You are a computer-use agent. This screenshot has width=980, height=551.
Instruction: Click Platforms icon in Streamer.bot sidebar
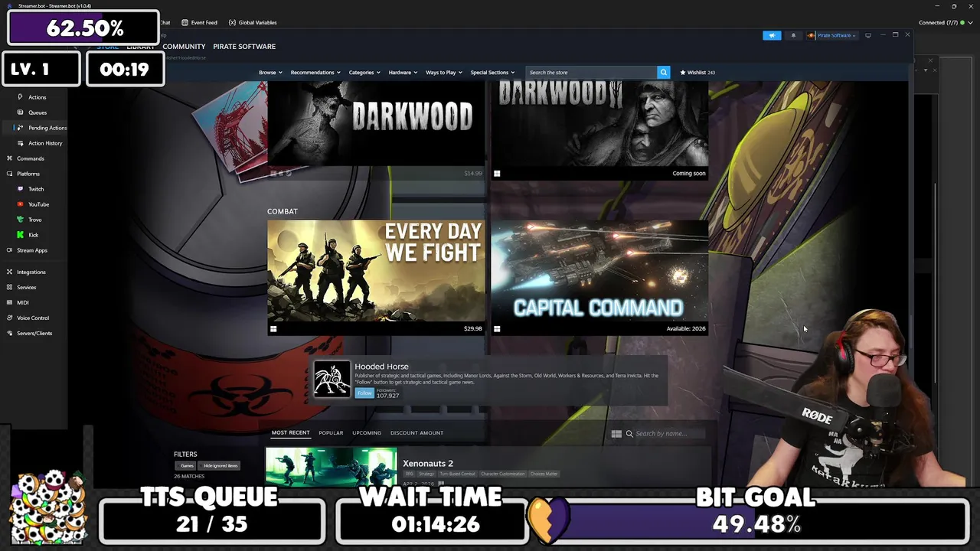click(9, 174)
